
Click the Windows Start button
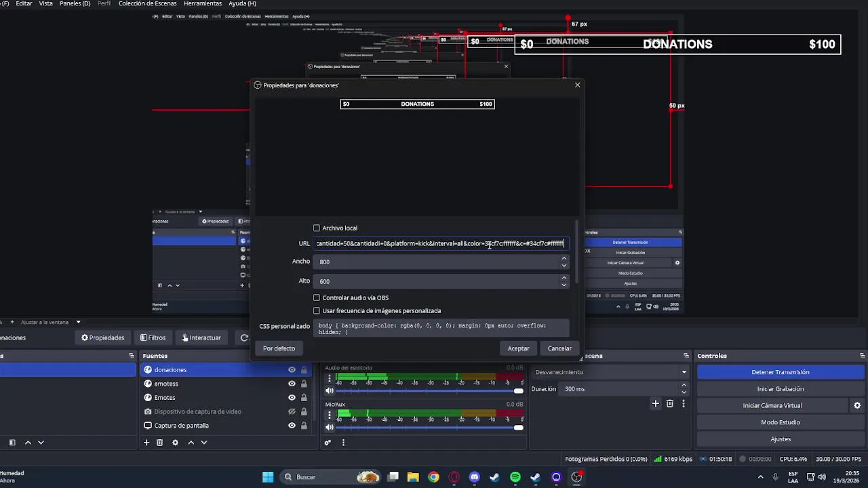[x=268, y=477]
